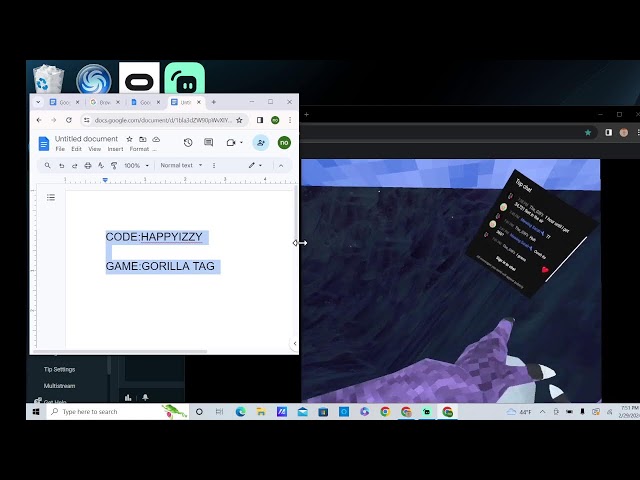Click the Share button with person icon
640x480 pixels.
tap(261, 143)
